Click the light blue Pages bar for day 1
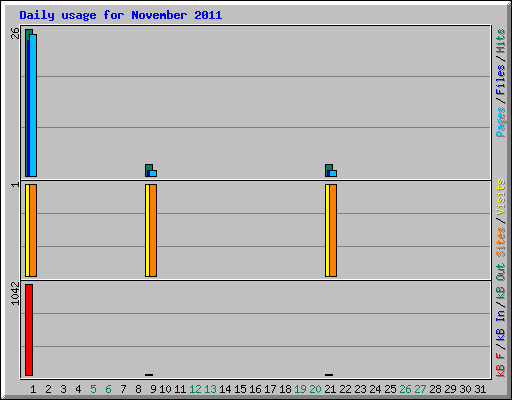 tap(33, 105)
